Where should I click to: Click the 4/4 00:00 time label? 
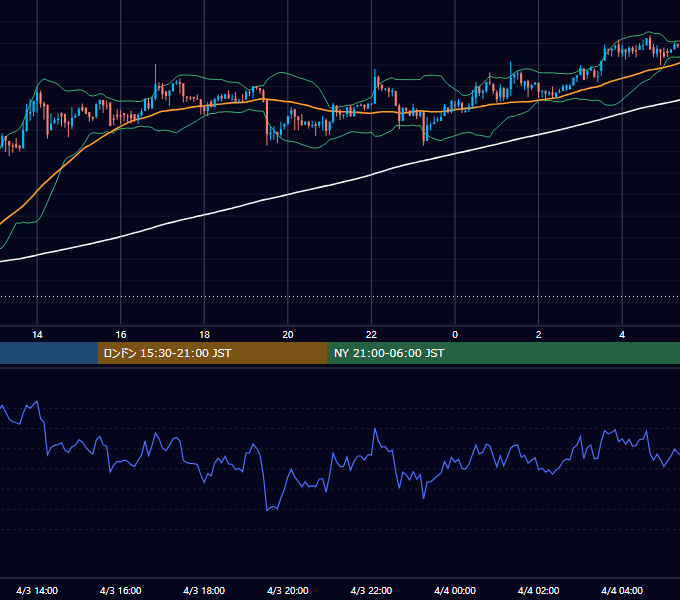[x=455, y=590]
